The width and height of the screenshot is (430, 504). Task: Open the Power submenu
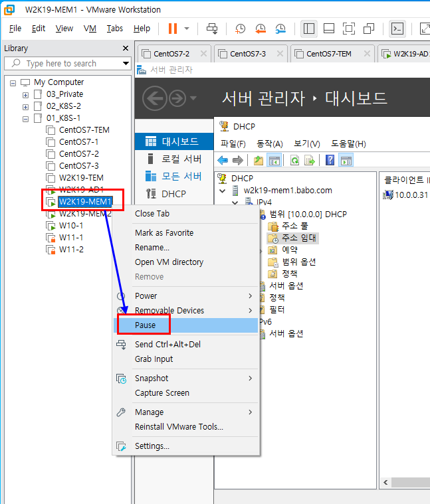point(186,295)
